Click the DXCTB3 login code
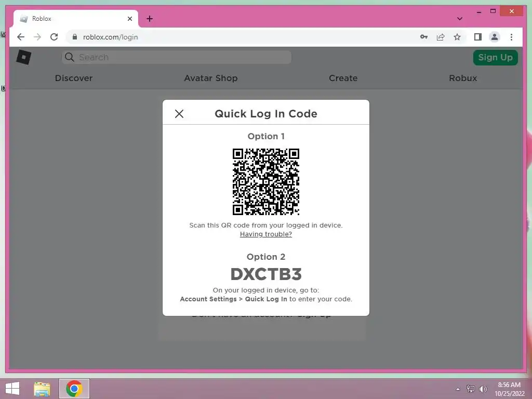The height and width of the screenshot is (399, 532). (x=265, y=274)
